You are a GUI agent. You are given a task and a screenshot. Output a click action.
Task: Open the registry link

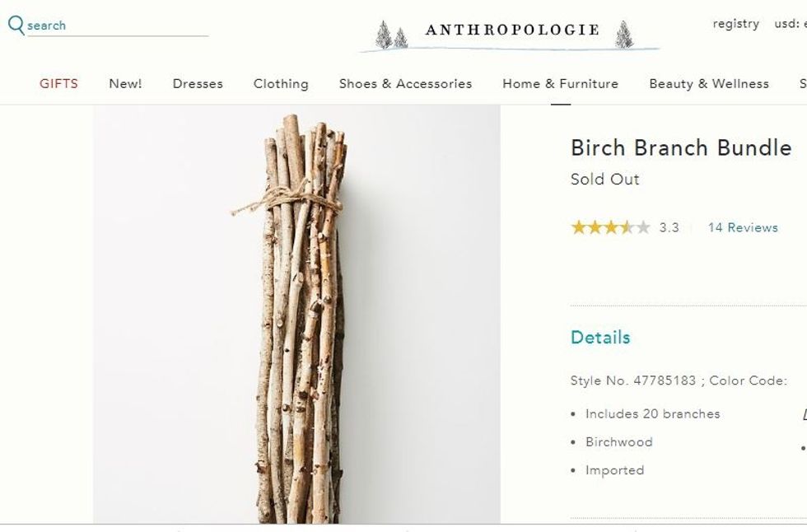[x=735, y=24]
